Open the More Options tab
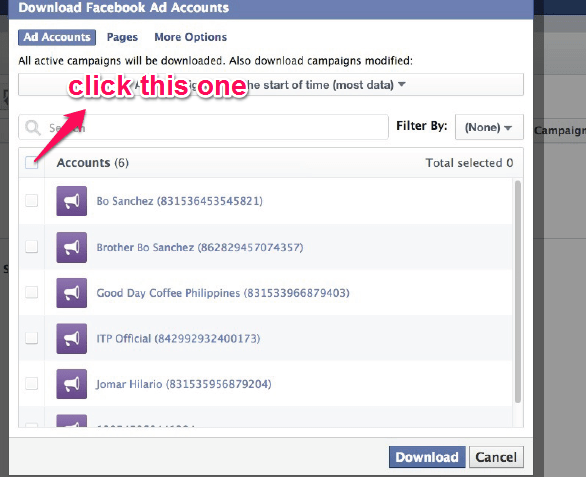The width and height of the screenshot is (586, 477). (x=191, y=37)
